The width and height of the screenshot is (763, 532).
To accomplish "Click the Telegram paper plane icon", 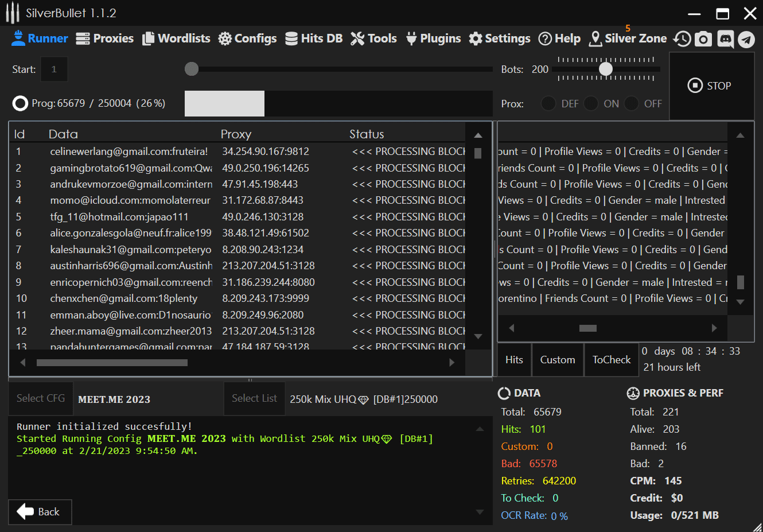I will coord(746,38).
